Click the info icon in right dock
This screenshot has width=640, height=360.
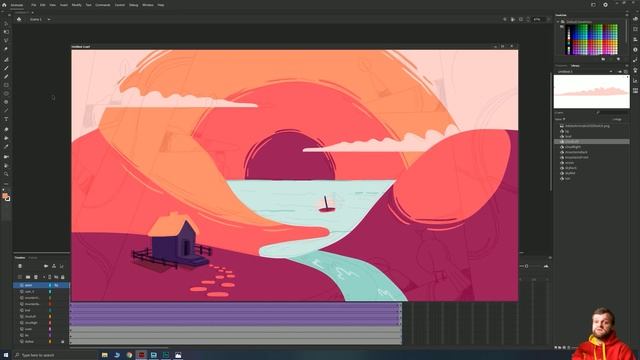[635, 50]
